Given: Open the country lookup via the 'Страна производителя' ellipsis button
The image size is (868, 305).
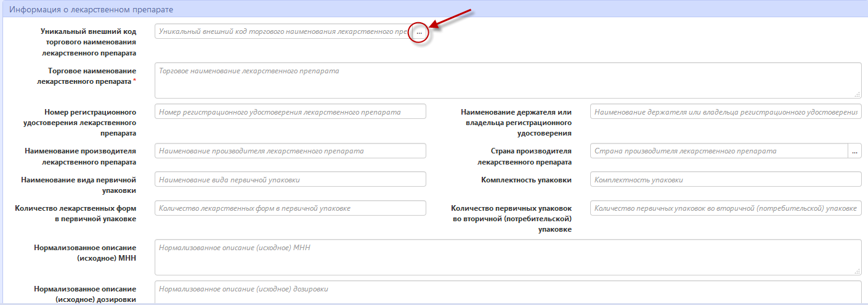Looking at the screenshot, I should coord(854,151).
